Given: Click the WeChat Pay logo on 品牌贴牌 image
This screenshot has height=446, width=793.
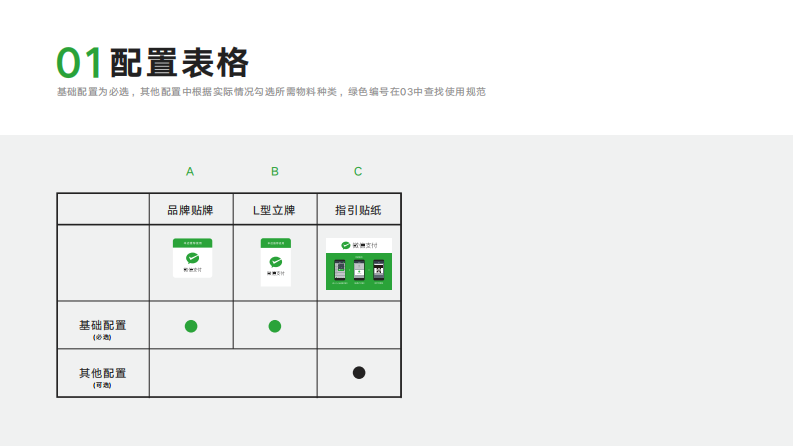Looking at the screenshot, I should pos(191,260).
